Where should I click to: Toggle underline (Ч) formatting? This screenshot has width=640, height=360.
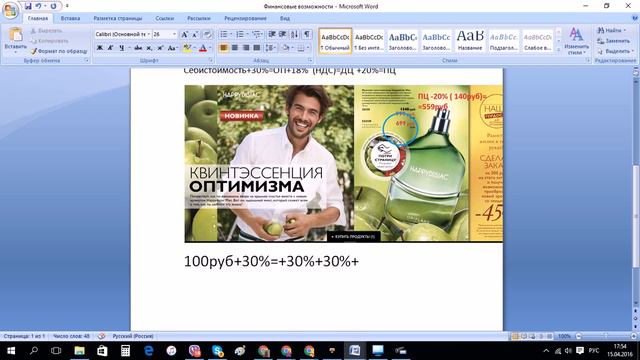point(121,48)
